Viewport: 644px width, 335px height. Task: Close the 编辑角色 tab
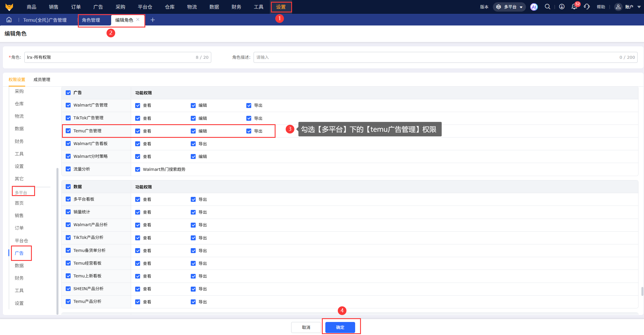[x=138, y=19]
